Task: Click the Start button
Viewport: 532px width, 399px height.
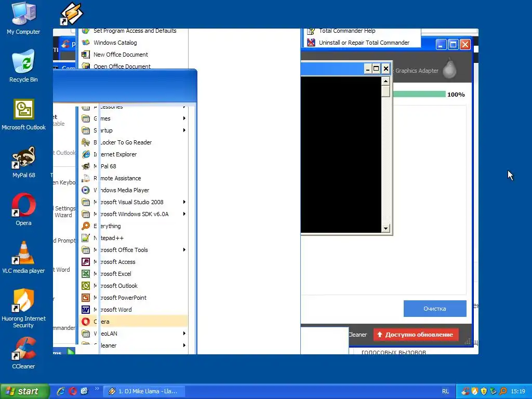Action: [24, 391]
